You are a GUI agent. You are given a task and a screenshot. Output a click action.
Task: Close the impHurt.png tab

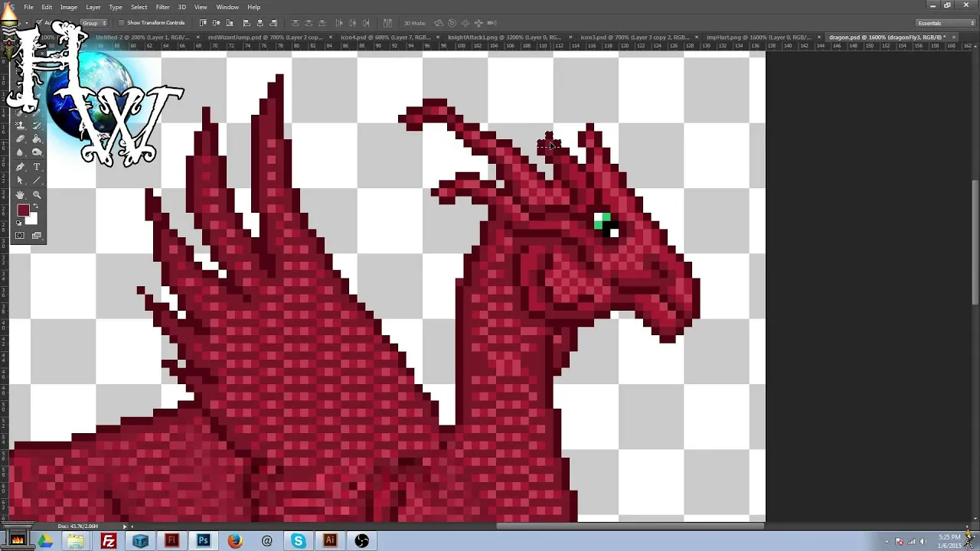tap(819, 37)
